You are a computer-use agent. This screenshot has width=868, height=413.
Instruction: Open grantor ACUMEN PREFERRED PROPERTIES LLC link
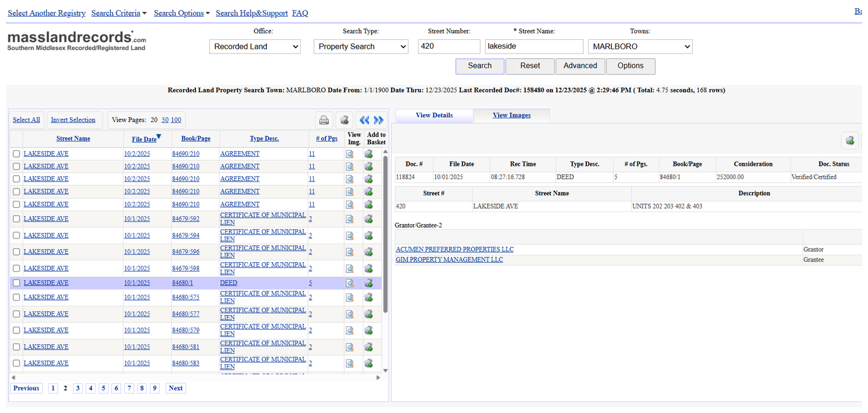(455, 250)
